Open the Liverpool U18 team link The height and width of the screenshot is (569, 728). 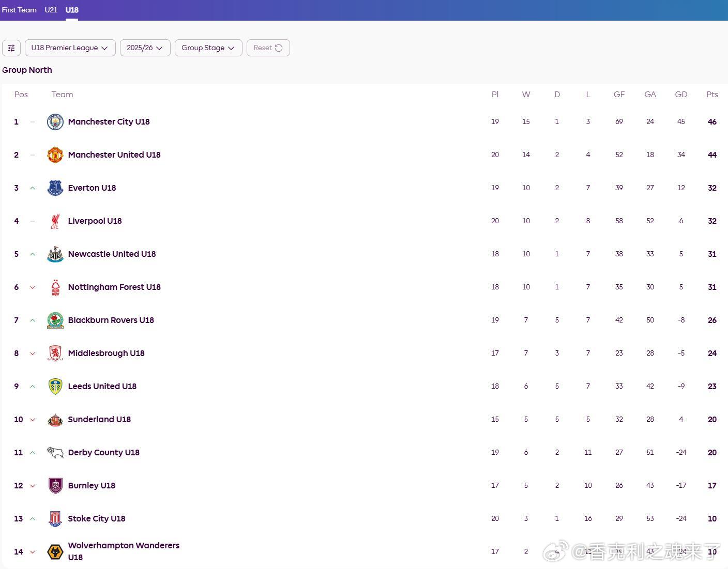[x=95, y=221]
